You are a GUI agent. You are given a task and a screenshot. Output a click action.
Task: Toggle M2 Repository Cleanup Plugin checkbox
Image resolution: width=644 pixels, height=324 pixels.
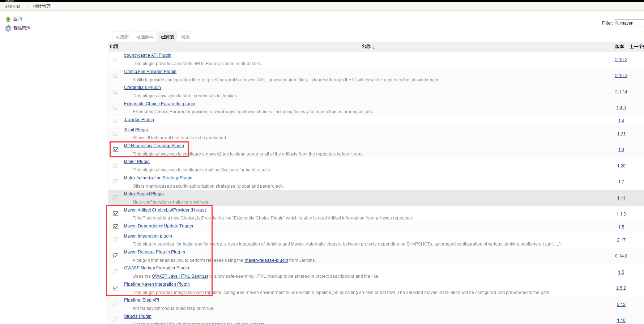click(116, 149)
